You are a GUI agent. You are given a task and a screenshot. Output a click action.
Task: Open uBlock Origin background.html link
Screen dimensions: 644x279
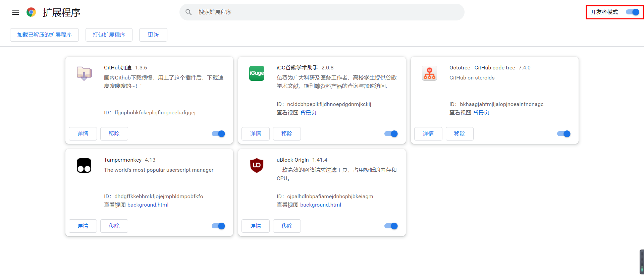pyautogui.click(x=321, y=205)
